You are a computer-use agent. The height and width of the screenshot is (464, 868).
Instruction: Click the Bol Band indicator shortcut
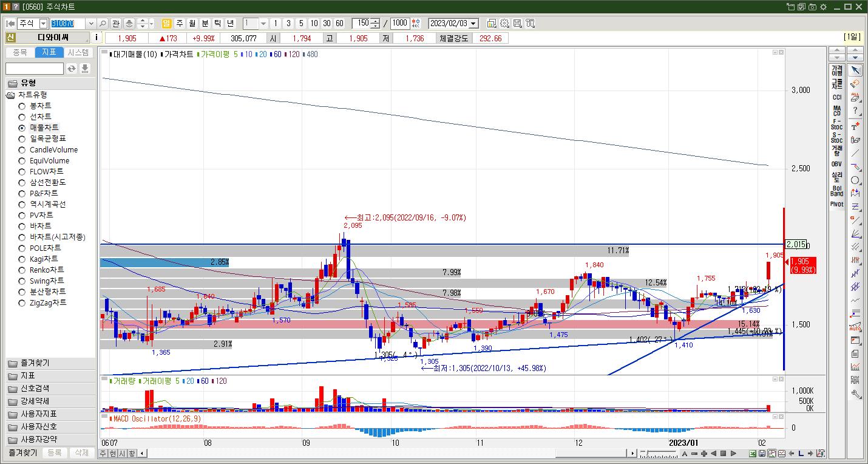(837, 191)
